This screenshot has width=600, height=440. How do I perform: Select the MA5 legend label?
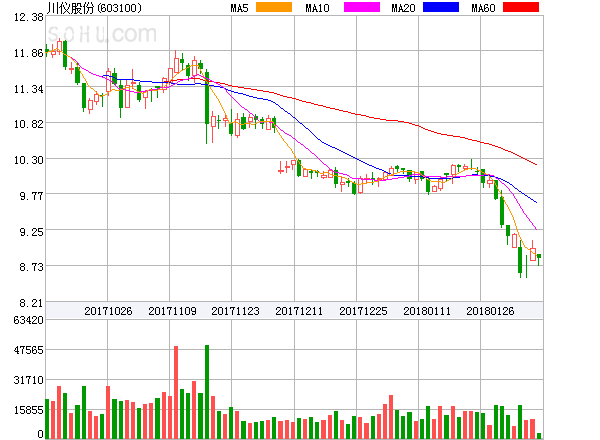click(x=240, y=8)
